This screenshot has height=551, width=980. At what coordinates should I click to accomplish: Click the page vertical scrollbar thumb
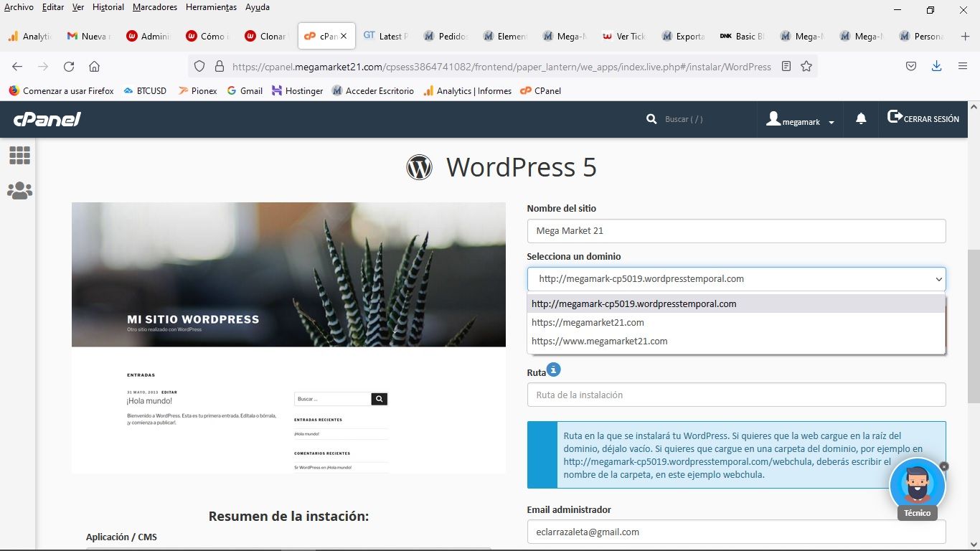tap(974, 326)
